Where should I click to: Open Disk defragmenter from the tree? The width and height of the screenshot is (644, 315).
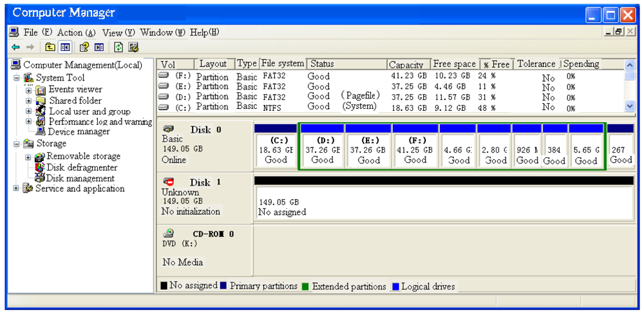pyautogui.click(x=75, y=167)
